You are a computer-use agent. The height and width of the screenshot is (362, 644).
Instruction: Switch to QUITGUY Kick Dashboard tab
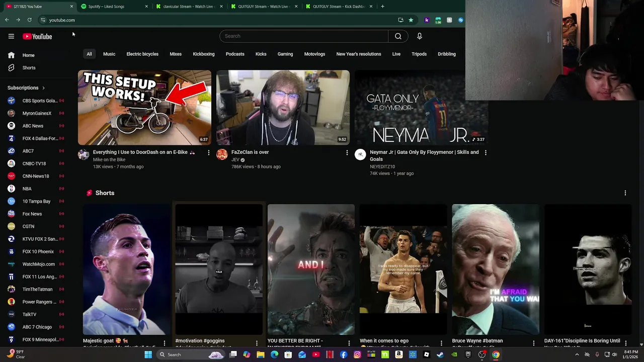tap(338, 7)
